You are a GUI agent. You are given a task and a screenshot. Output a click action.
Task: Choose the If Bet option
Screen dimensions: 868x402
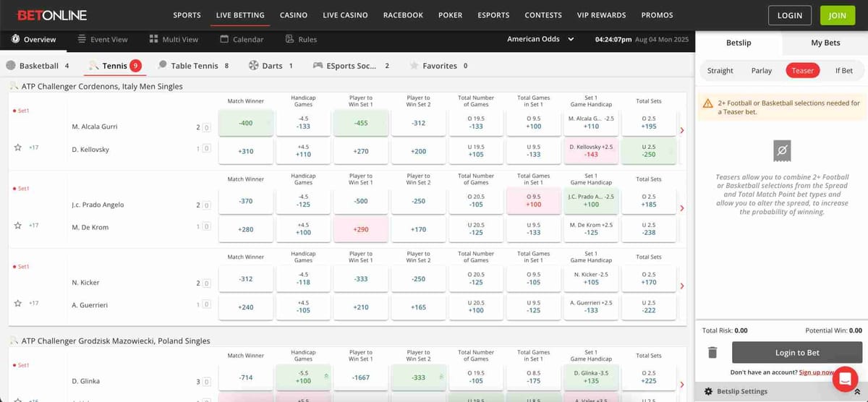click(843, 71)
